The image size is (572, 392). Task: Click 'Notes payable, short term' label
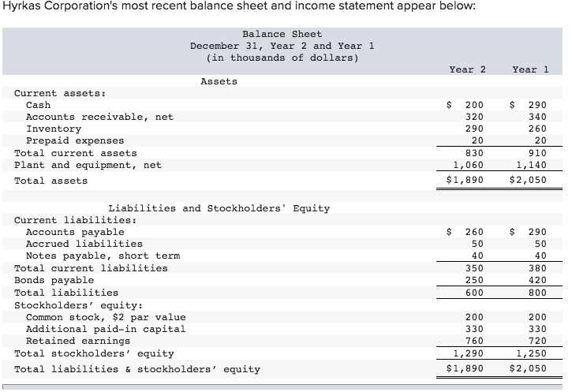[x=103, y=256]
